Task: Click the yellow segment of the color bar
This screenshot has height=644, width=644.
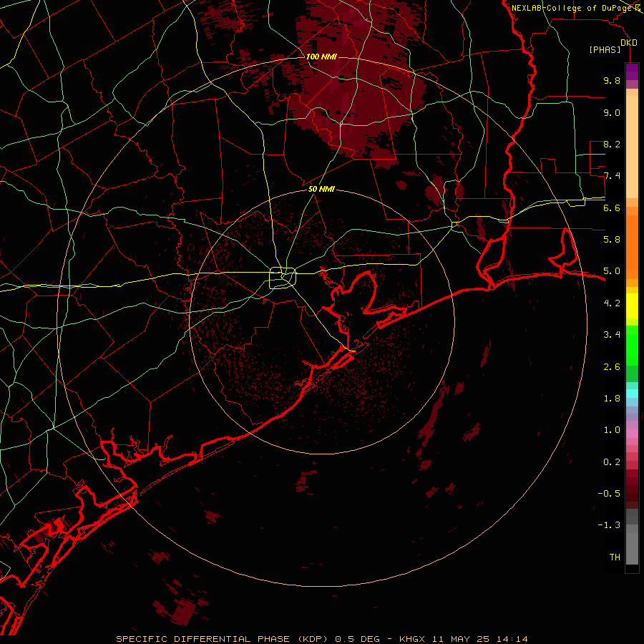Action: (632, 306)
